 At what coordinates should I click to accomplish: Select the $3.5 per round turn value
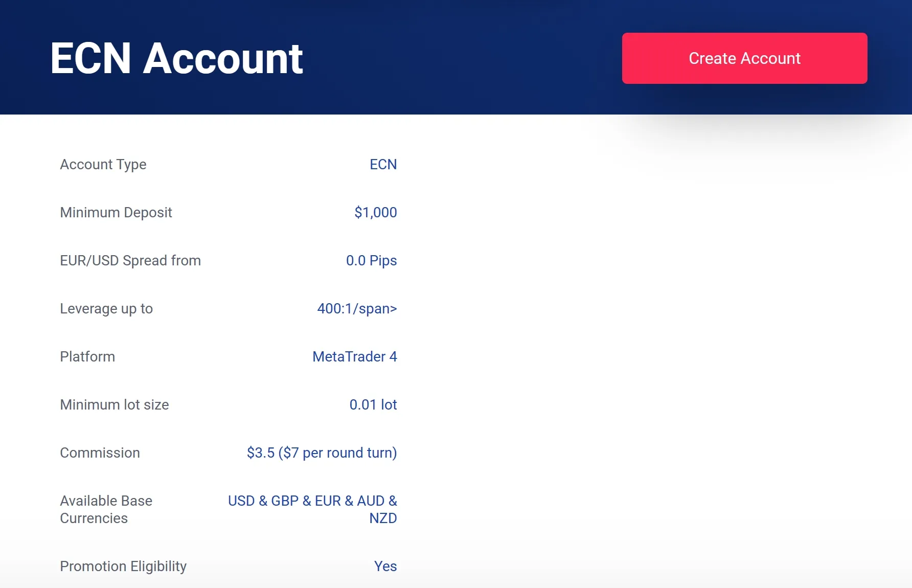click(322, 453)
